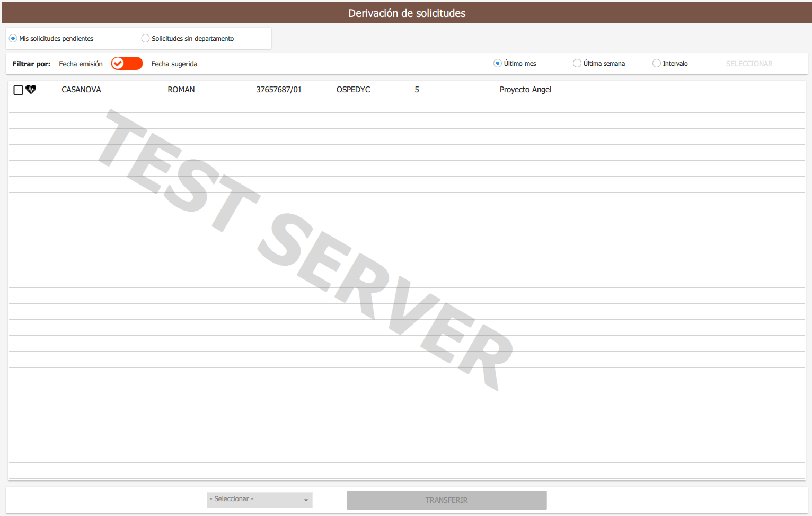Select 'Mis solicitudes pendientes' radio option
The width and height of the screenshot is (812, 516).
click(13, 39)
